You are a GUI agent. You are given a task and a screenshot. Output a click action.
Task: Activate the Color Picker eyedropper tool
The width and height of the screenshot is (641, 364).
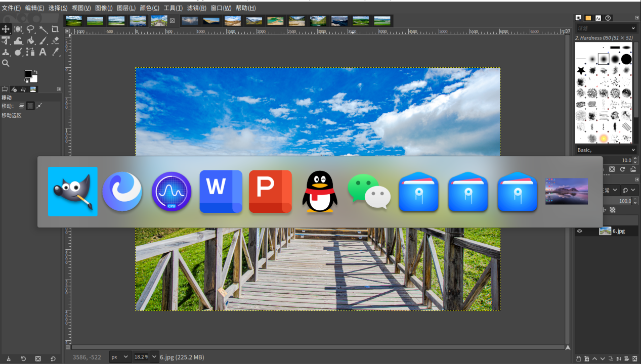coord(55,52)
